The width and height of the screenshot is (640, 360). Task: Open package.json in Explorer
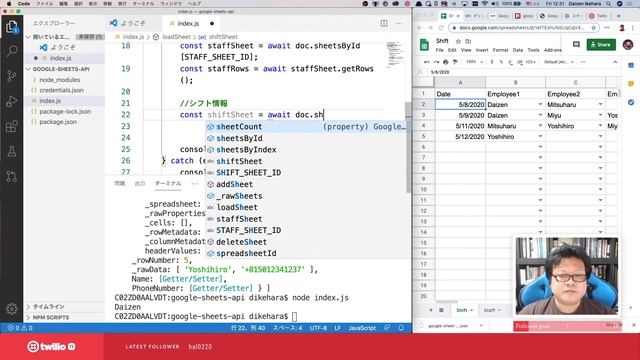(x=58, y=122)
